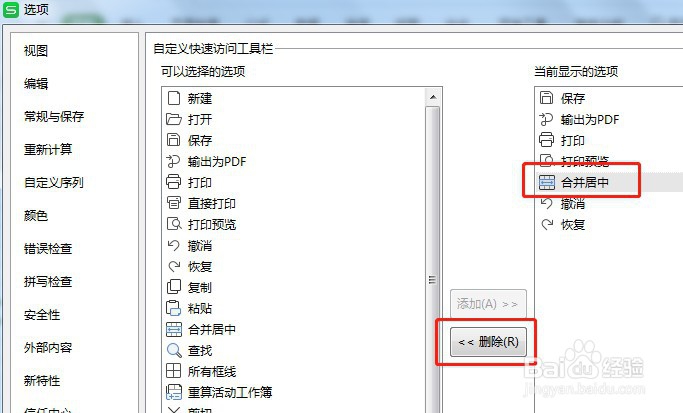Click the scroll up arrow of options list
The width and height of the screenshot is (683, 413).
[x=433, y=97]
